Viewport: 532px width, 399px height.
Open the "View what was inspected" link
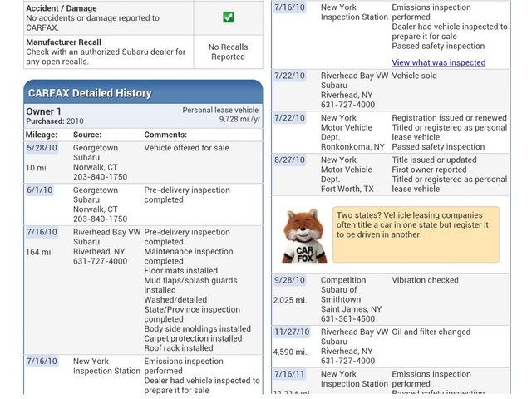pos(438,62)
